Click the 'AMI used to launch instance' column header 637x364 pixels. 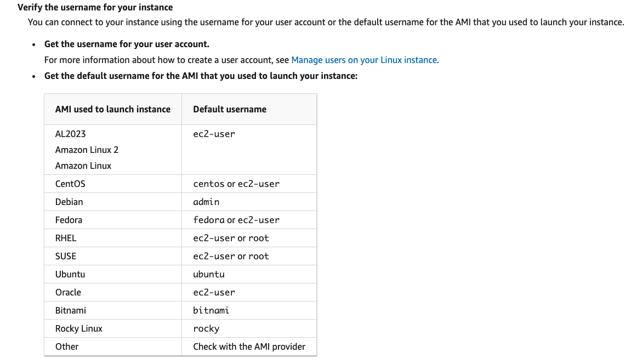(113, 109)
